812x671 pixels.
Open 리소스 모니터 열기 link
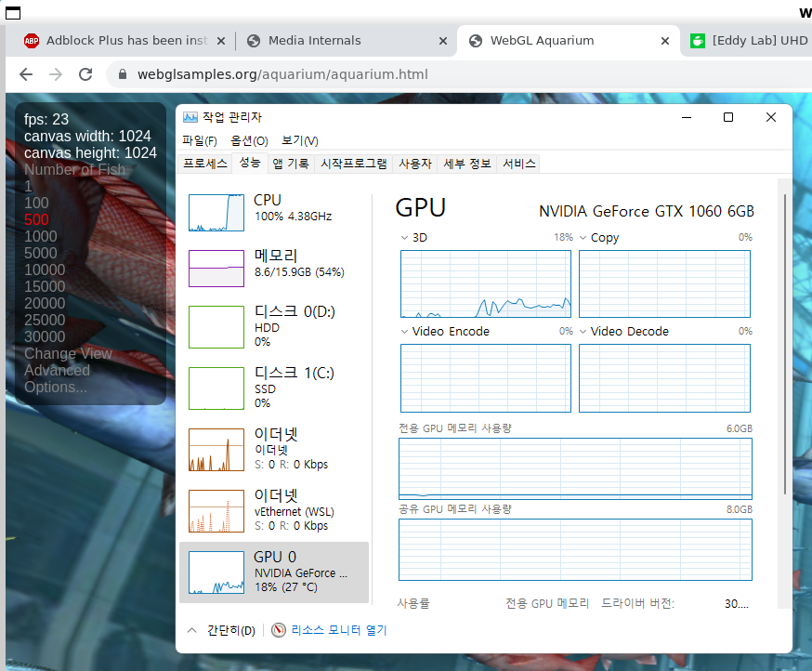(339, 630)
